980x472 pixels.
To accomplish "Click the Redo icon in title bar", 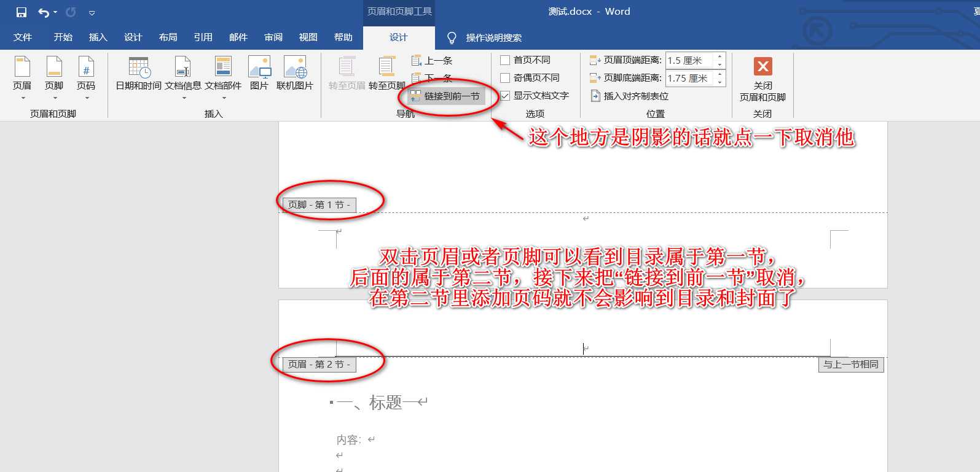I will (x=71, y=12).
